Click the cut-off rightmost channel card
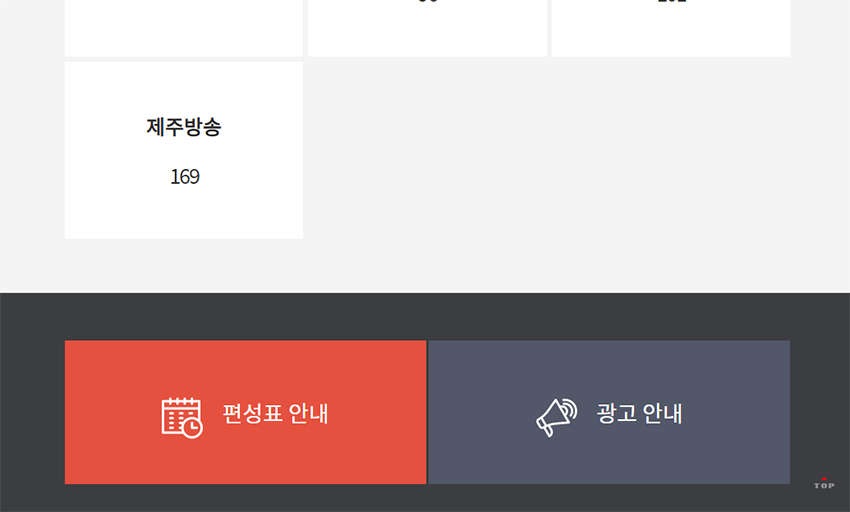 tap(671, 28)
